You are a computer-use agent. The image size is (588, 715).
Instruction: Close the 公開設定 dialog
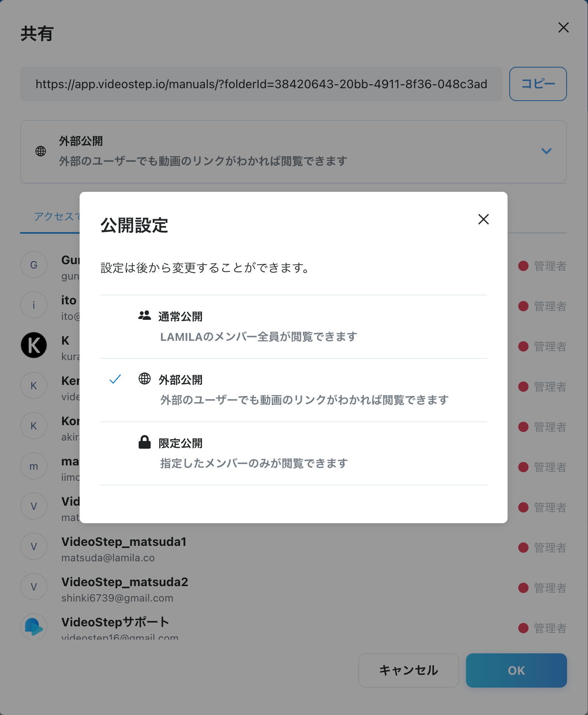484,219
